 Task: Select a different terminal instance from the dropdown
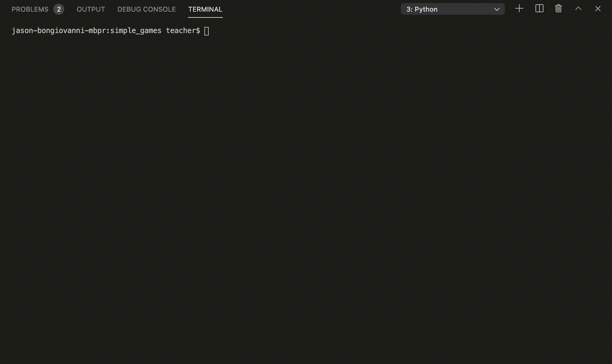pos(452,9)
